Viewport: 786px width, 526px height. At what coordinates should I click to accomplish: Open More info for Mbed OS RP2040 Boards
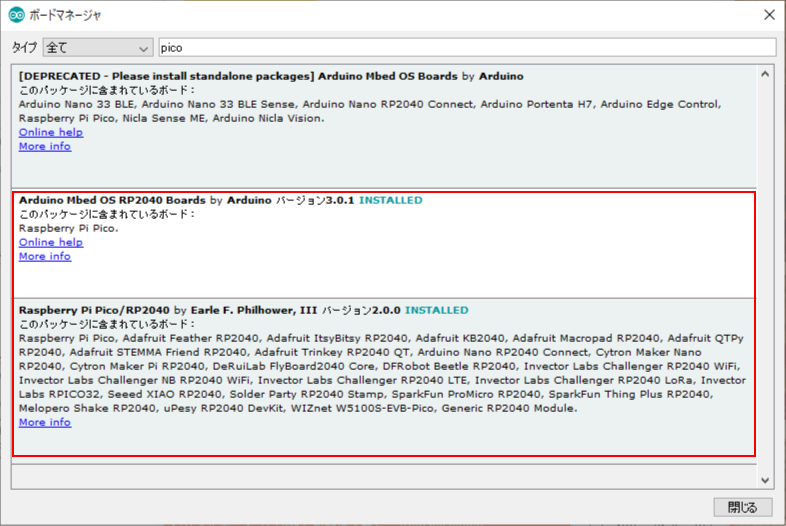click(x=45, y=256)
